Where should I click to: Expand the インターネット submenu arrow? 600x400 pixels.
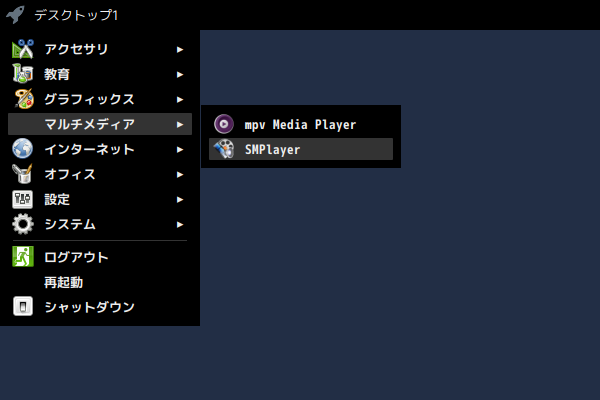[180, 149]
